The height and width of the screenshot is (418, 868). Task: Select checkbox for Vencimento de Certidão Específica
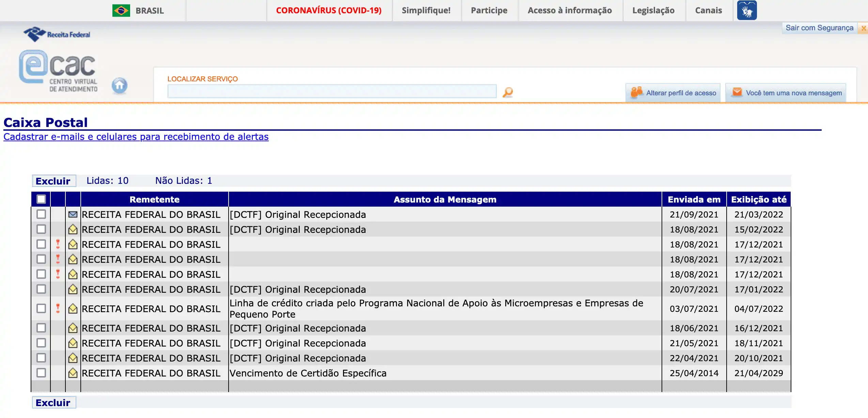[41, 373]
